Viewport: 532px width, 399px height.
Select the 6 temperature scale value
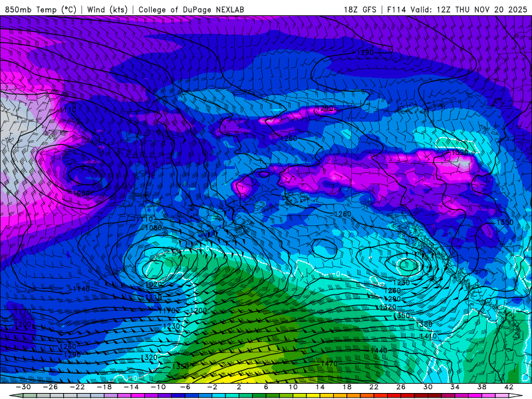click(x=266, y=387)
